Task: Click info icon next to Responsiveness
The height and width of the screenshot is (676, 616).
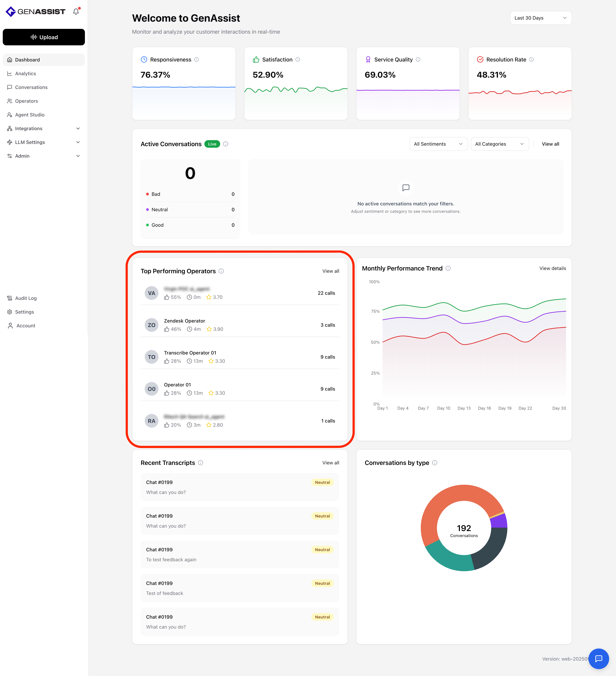Action: [x=197, y=59]
